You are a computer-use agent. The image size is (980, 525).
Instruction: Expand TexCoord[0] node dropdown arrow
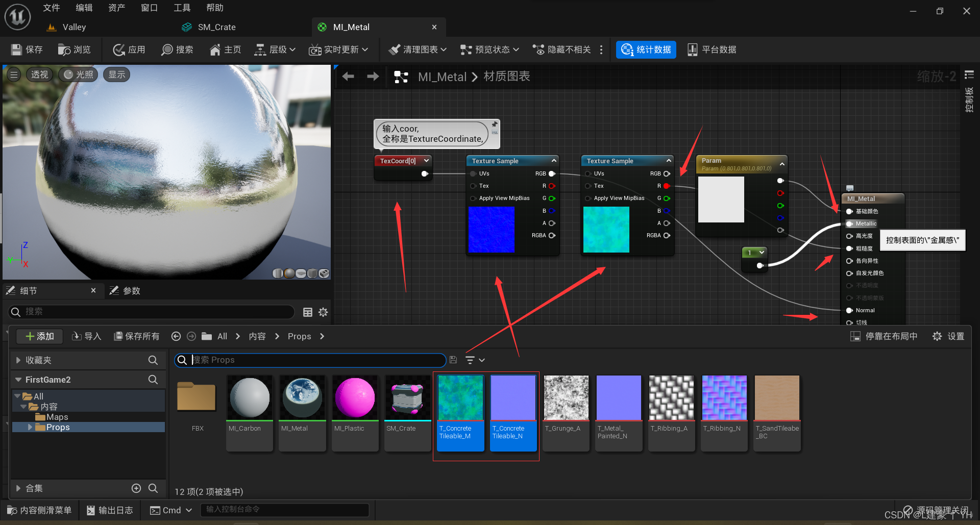click(426, 161)
